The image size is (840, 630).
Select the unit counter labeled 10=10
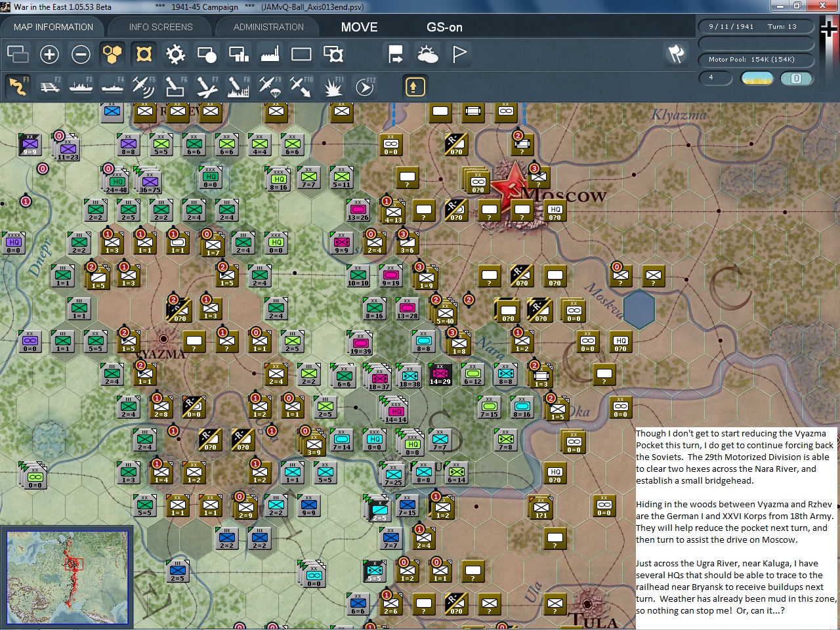point(358,276)
